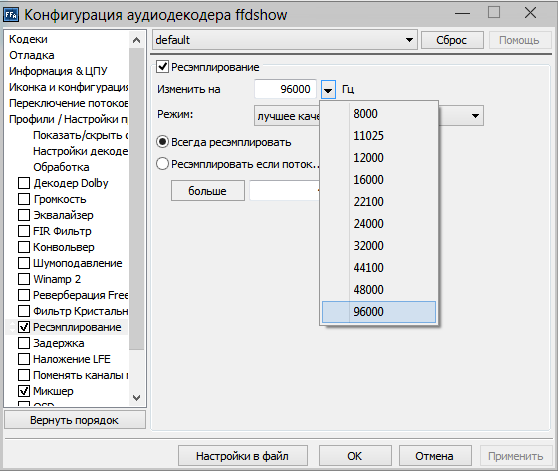Viewport: 558px width, 471px height.
Task: Enable the Громкость filter checkbox
Action: pyautogui.click(x=24, y=199)
